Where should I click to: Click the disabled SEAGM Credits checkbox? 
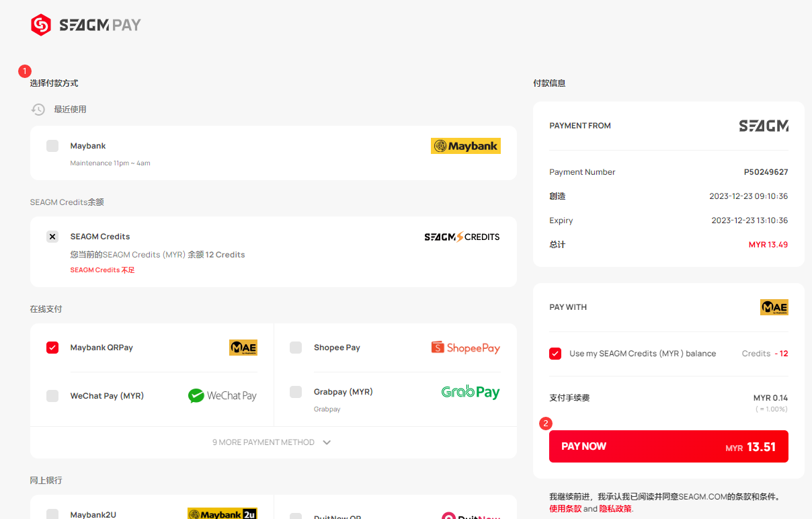[x=52, y=237]
